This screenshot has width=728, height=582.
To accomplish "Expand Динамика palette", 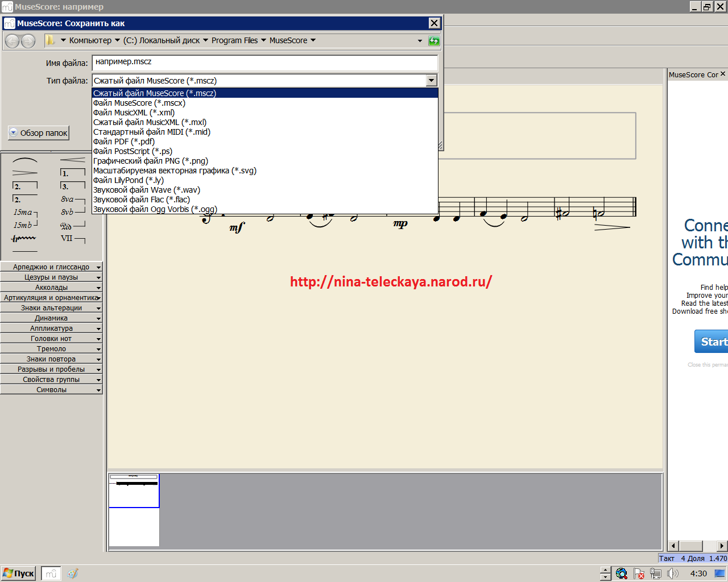I will pyautogui.click(x=51, y=318).
